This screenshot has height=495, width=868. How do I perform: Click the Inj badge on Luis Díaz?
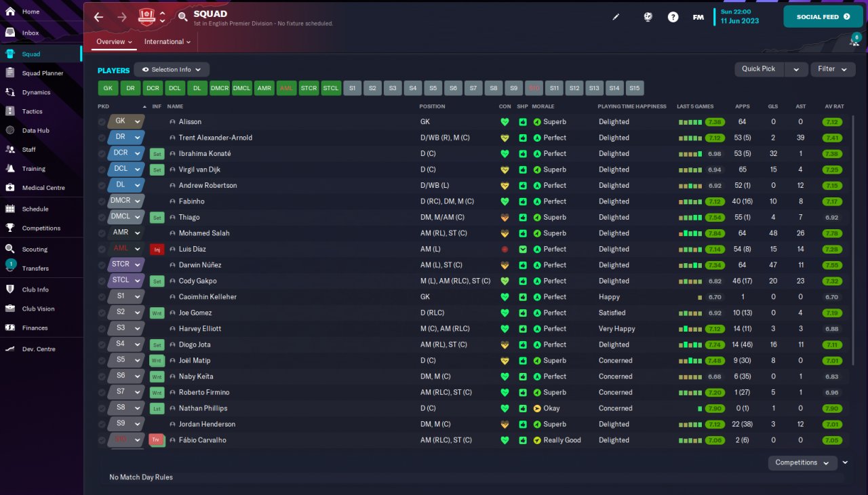coord(157,250)
